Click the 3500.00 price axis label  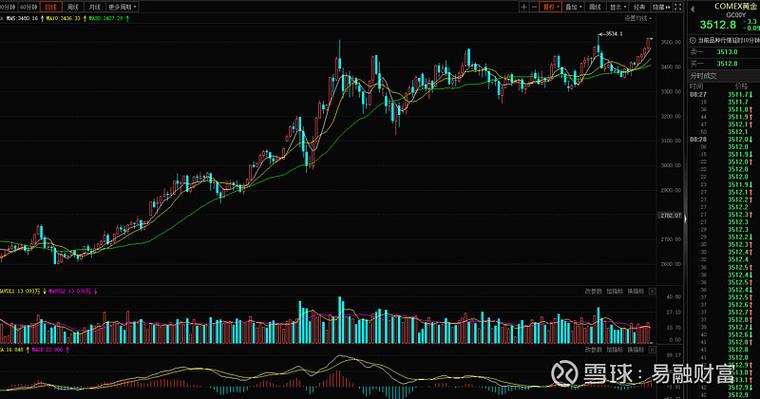point(671,42)
